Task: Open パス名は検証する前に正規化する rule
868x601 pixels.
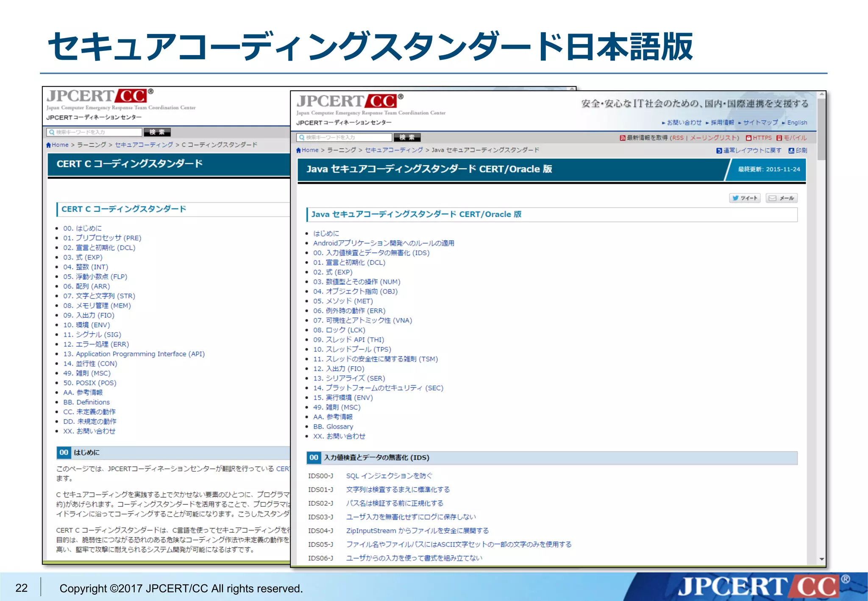Action: [x=395, y=504]
